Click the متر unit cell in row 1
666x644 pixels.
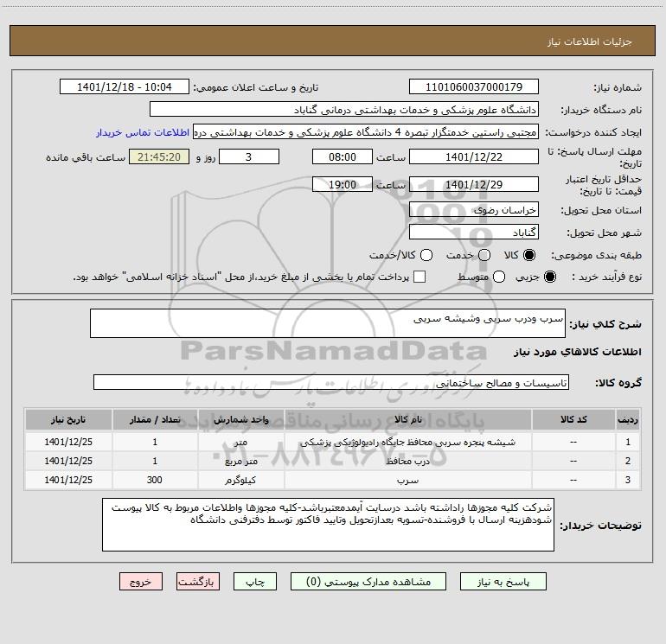pos(240,442)
